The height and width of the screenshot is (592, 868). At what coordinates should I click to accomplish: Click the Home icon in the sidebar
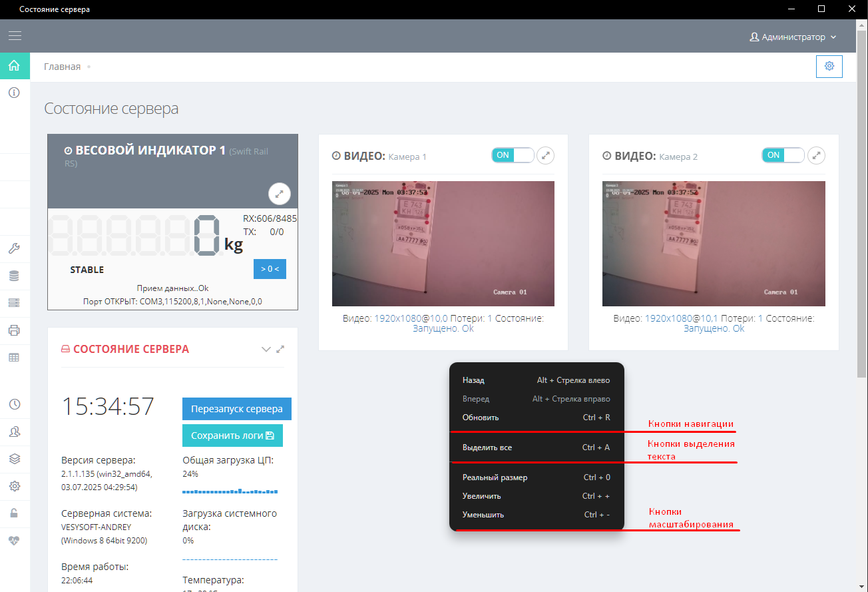(x=14, y=66)
